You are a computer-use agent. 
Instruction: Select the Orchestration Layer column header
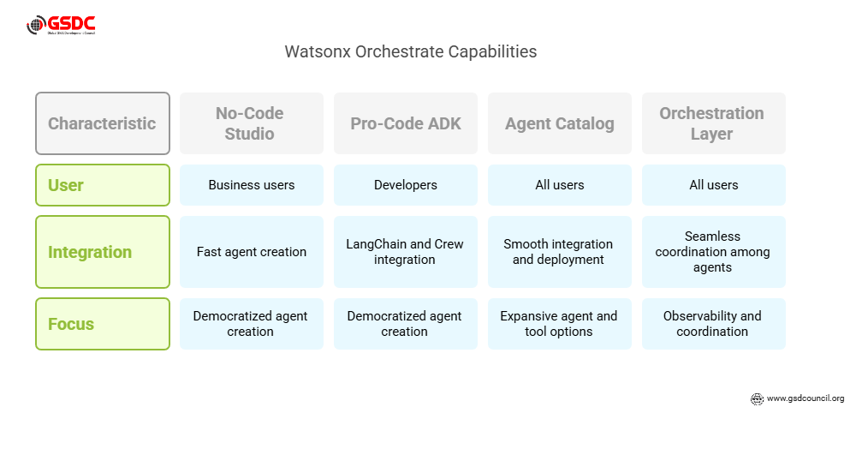[x=712, y=123]
